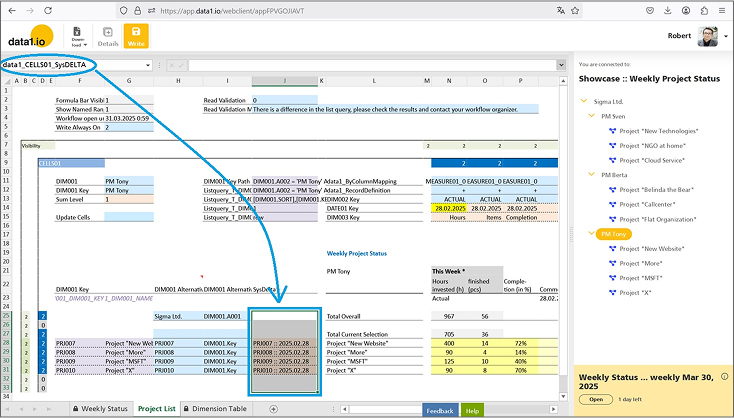This screenshot has height=418, width=734.
Task: Switch to the Dimension Table sheet tab
Action: [215, 409]
